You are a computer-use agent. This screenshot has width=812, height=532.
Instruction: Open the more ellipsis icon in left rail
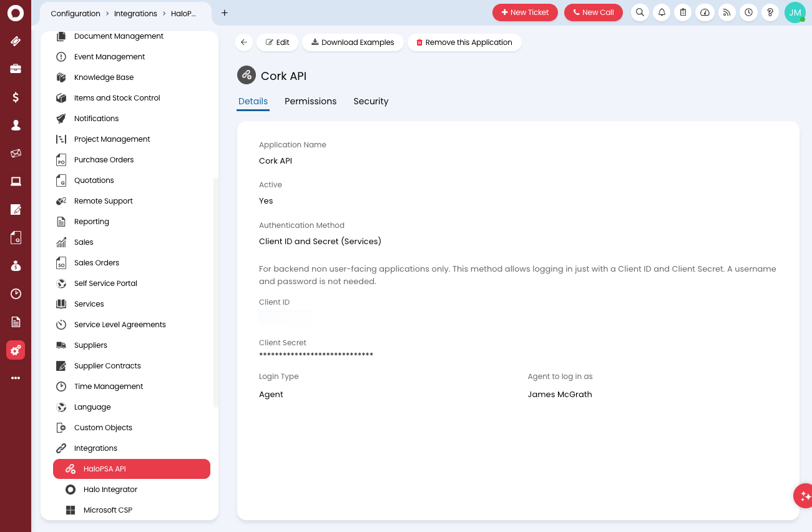16,378
